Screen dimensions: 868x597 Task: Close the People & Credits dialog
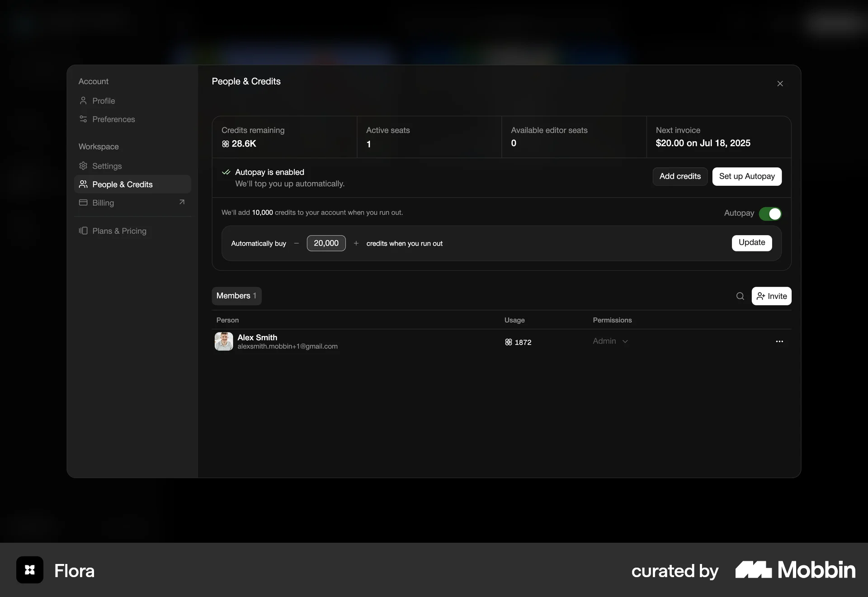[780, 84]
